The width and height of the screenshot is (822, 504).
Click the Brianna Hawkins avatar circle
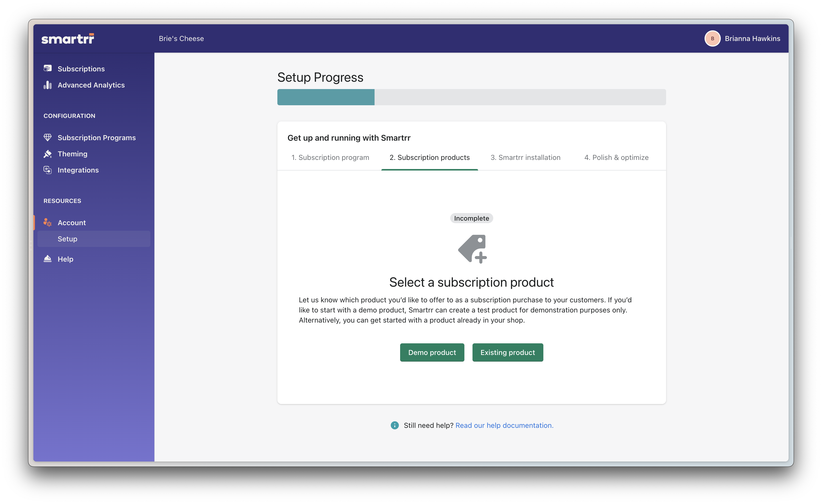[x=712, y=39]
